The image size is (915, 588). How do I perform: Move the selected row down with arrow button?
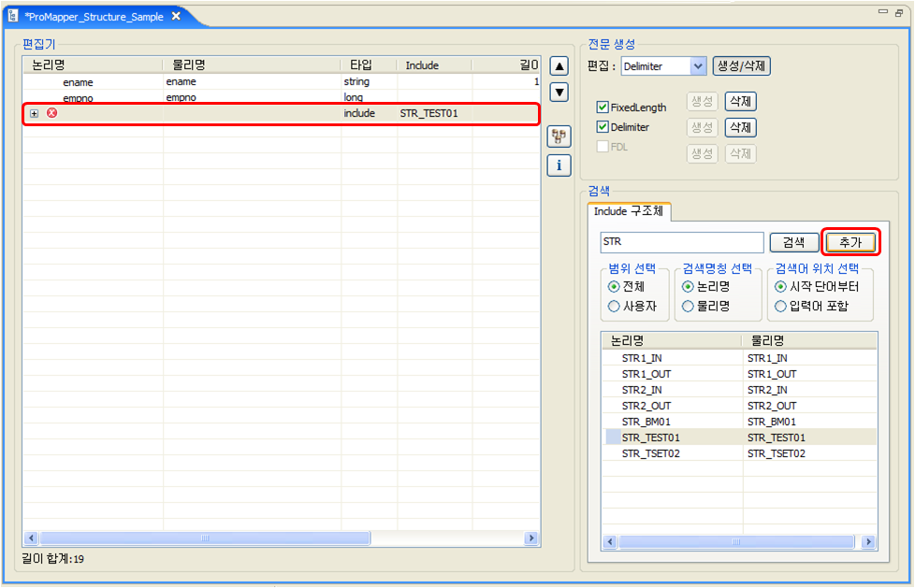tap(558, 92)
